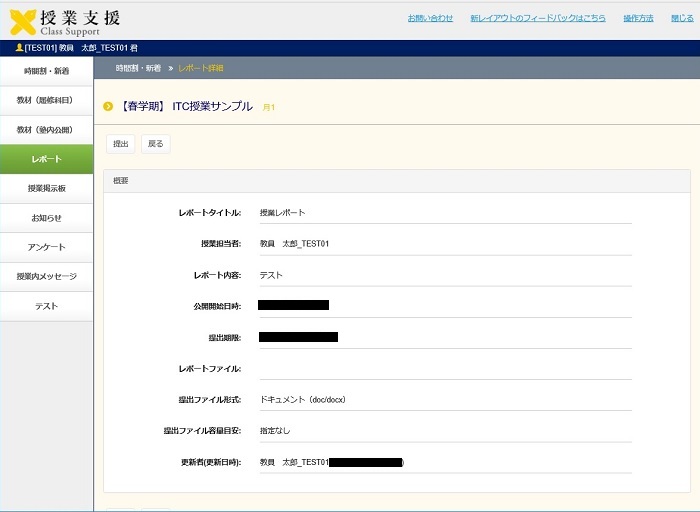Click the 閉じる link at top right
Image resolution: width=700 pixels, height=512 pixels.
[x=681, y=18]
